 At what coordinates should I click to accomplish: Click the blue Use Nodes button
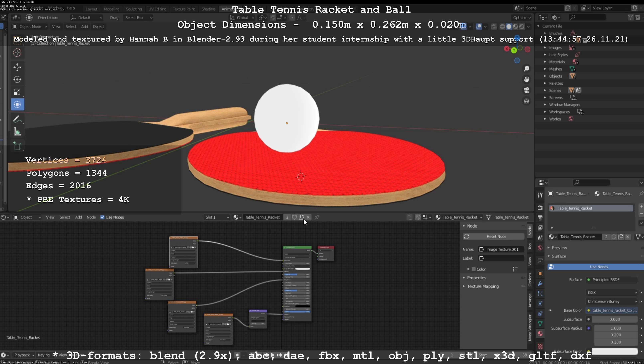[596, 267]
